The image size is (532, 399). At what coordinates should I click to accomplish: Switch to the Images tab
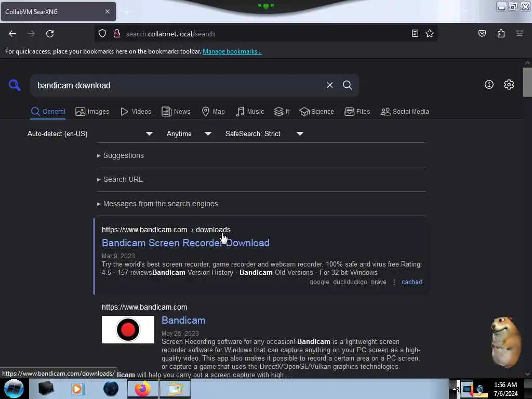click(92, 112)
